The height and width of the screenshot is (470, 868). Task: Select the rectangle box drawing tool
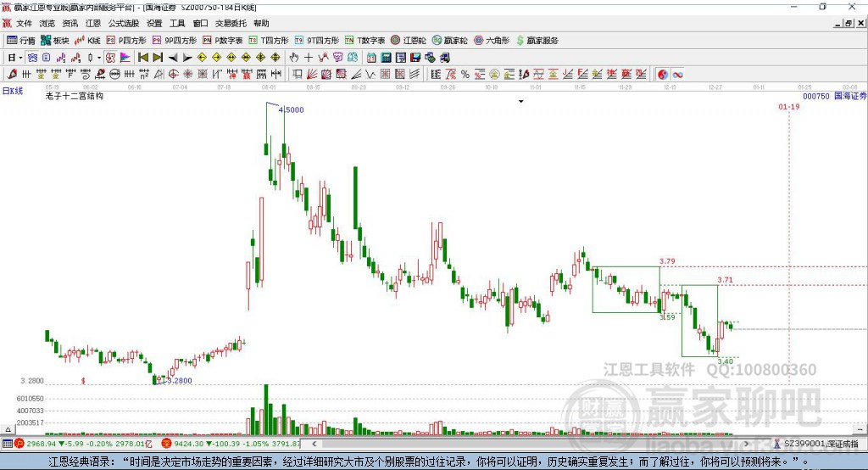[x=298, y=75]
